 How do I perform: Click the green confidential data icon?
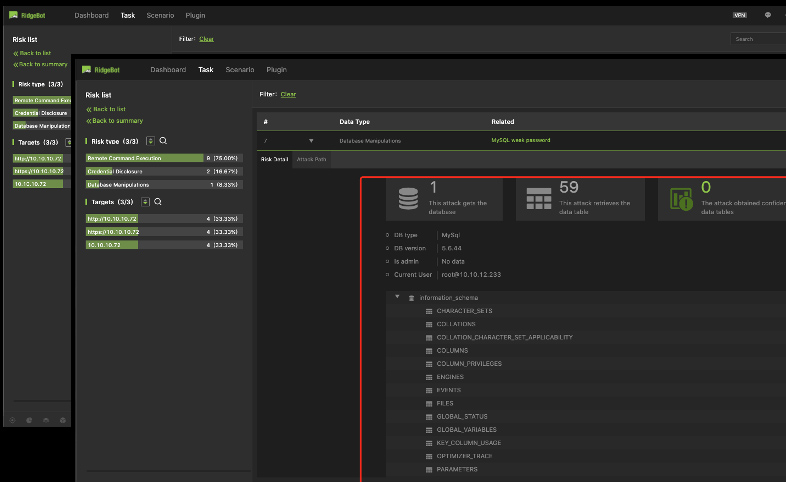(x=681, y=199)
